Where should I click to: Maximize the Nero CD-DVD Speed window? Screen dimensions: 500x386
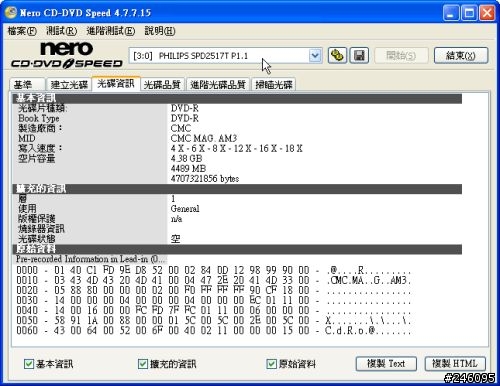[469, 13]
